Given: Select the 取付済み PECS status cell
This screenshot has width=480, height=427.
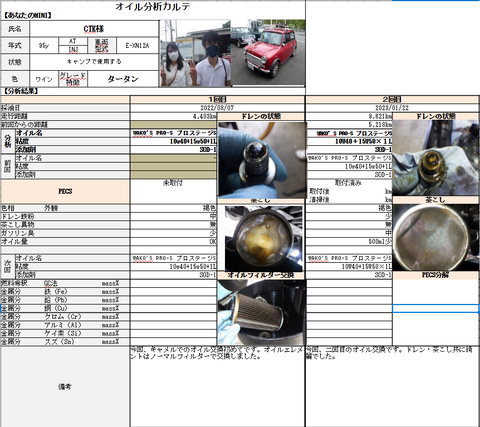Looking at the screenshot, I should click(349, 183).
